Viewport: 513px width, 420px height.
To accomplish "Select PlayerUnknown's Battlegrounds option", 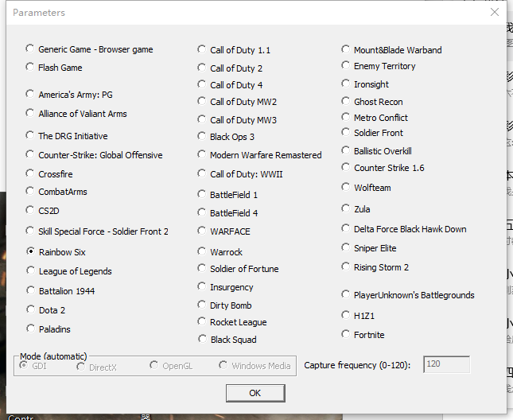I will tap(346, 295).
